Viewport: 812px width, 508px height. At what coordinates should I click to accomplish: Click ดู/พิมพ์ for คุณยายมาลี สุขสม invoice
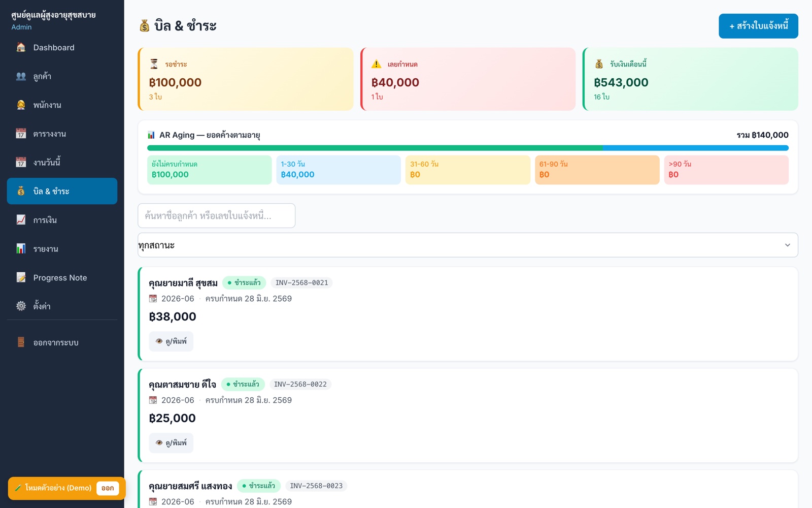coord(171,341)
